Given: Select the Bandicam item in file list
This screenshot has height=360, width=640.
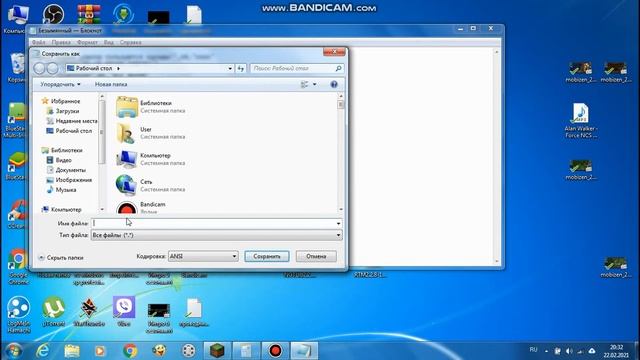Looking at the screenshot, I should tap(141, 207).
